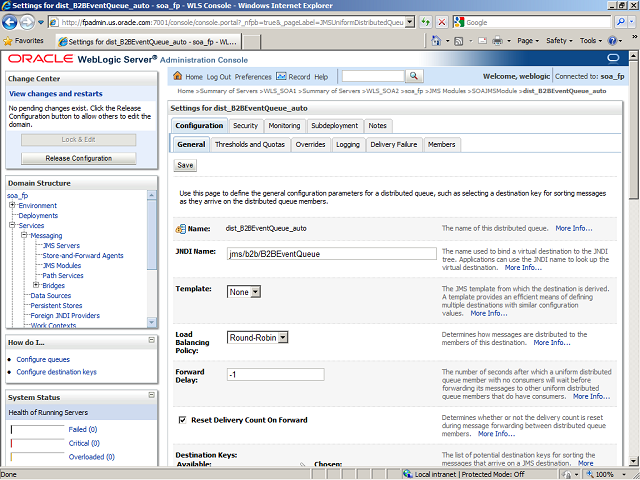Click the Release Configuration button
Viewport: 640px width, 480px height.
click(x=78, y=158)
